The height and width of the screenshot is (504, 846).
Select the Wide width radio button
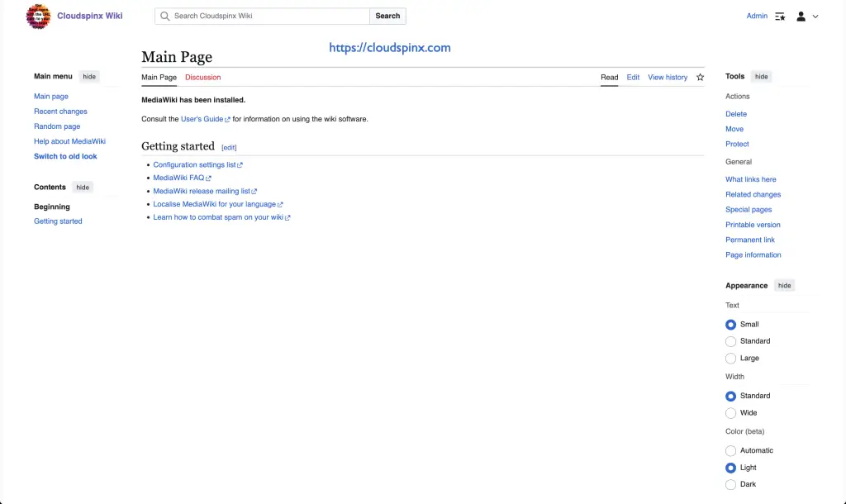point(730,413)
